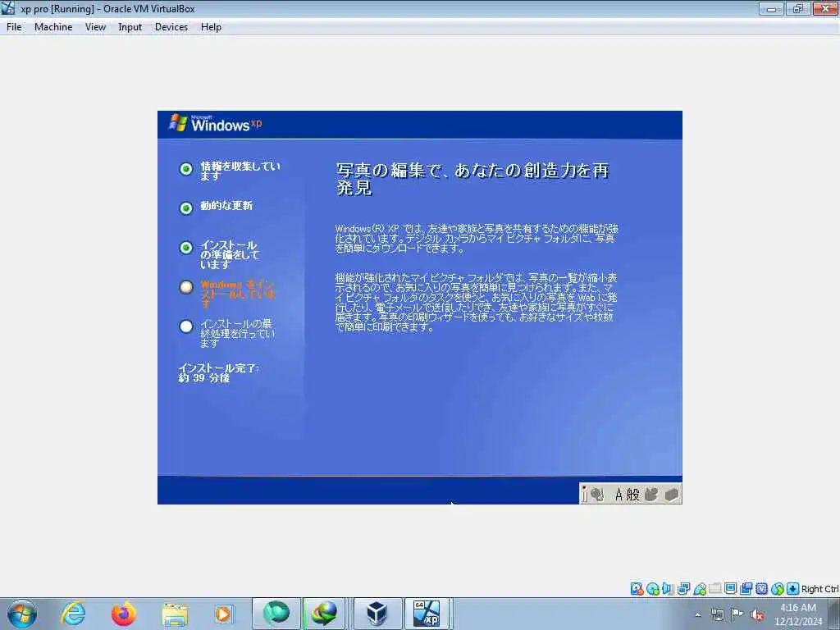Viewport: 840px width, 630px height.
Task: Click the IME input mode A indicator
Action: tap(619, 494)
